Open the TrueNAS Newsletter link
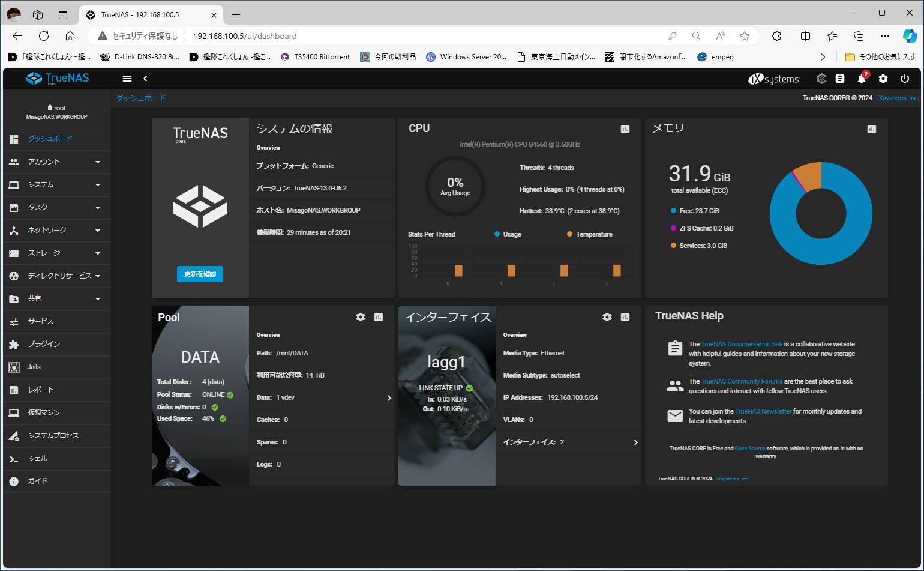 click(x=763, y=411)
